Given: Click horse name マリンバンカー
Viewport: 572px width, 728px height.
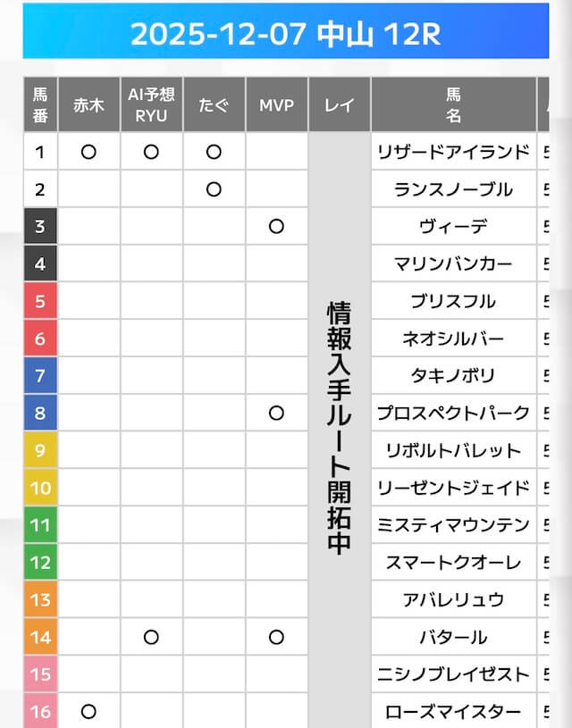Looking at the screenshot, I should click(453, 264).
